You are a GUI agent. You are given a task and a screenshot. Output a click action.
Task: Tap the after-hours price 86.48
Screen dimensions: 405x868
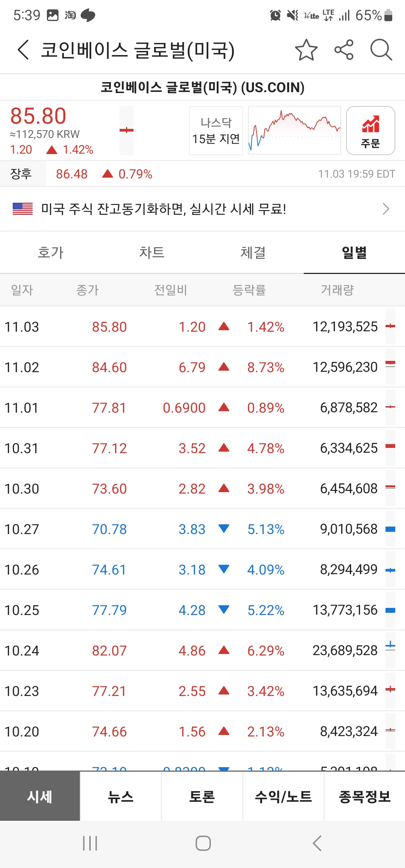coord(72,174)
